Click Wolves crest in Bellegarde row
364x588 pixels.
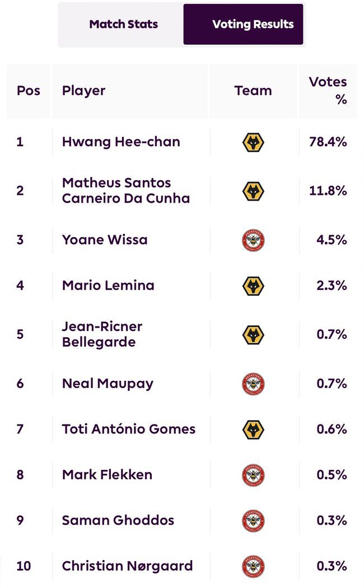[253, 335]
